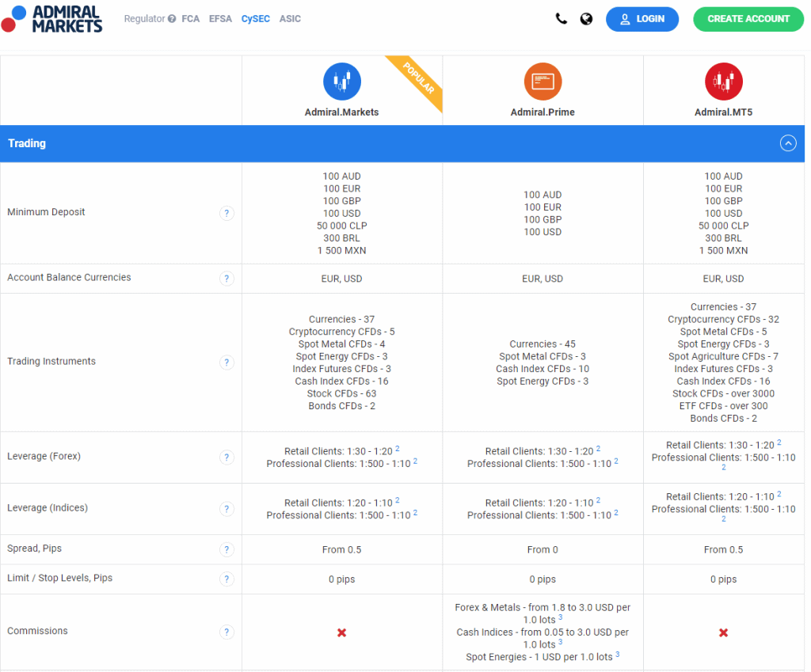The width and height of the screenshot is (811, 672).
Task: Show help for Leverage (Indices)
Action: coord(227,509)
